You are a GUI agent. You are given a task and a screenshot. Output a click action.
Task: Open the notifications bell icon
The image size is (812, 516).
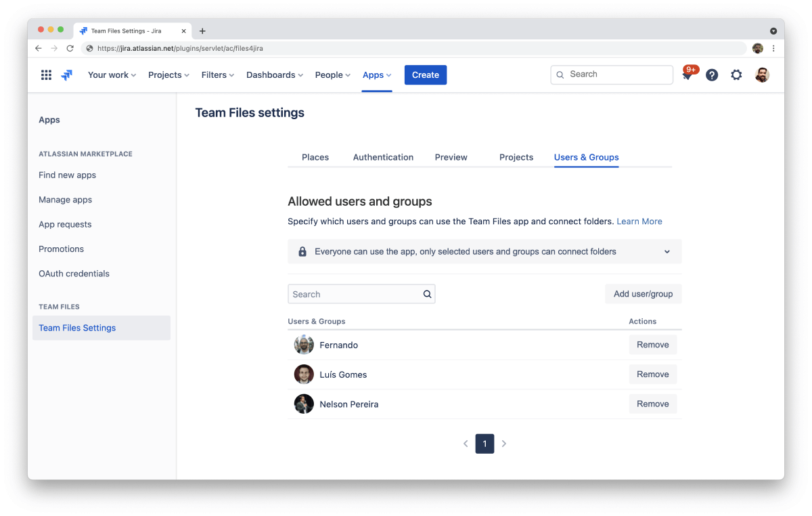pyautogui.click(x=687, y=74)
